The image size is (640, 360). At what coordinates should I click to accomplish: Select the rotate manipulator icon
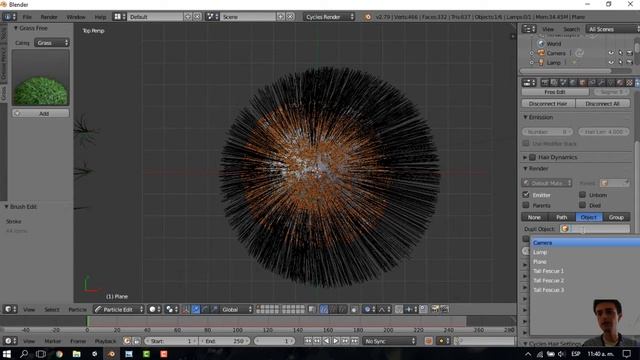[205, 309]
